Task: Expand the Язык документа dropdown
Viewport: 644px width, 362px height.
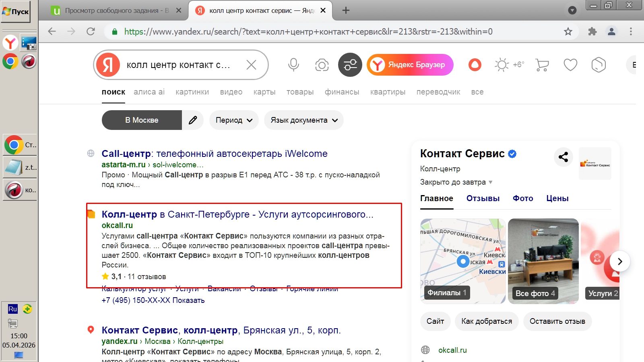Action: tap(304, 120)
